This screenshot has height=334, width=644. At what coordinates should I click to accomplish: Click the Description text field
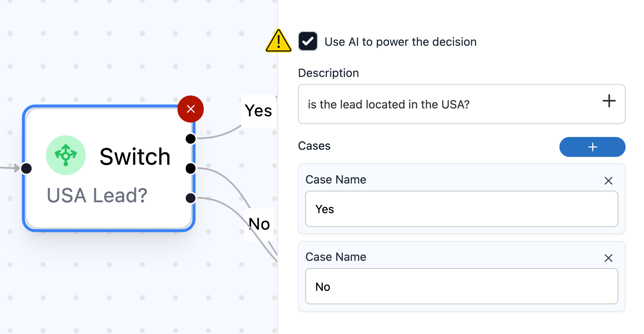pos(451,104)
